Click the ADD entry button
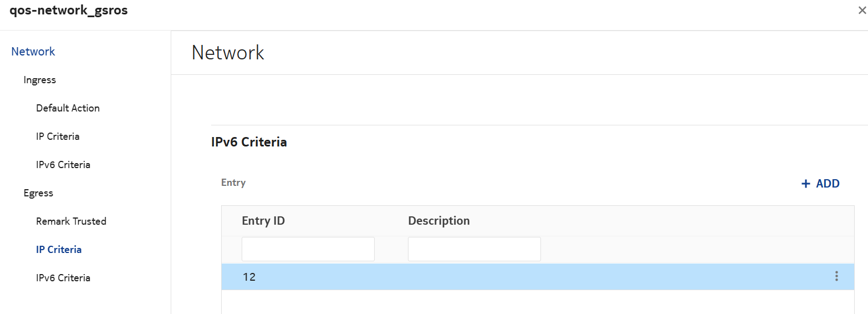 tap(820, 184)
